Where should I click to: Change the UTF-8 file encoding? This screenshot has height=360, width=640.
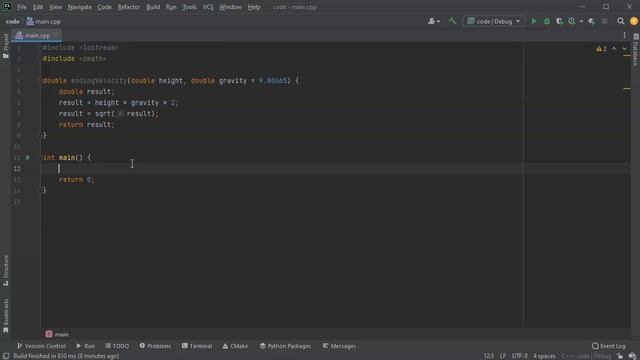(x=520, y=356)
